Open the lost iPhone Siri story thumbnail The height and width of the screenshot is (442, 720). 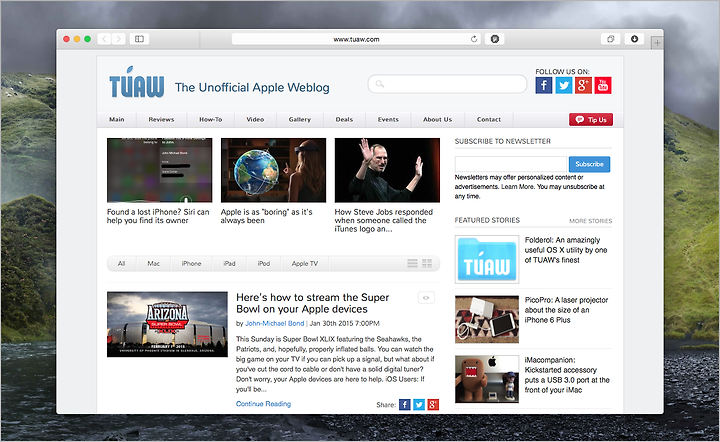pos(160,170)
